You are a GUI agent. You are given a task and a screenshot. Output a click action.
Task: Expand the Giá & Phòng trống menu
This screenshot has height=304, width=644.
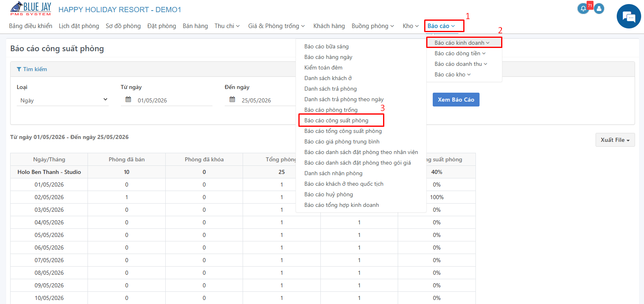[276, 26]
